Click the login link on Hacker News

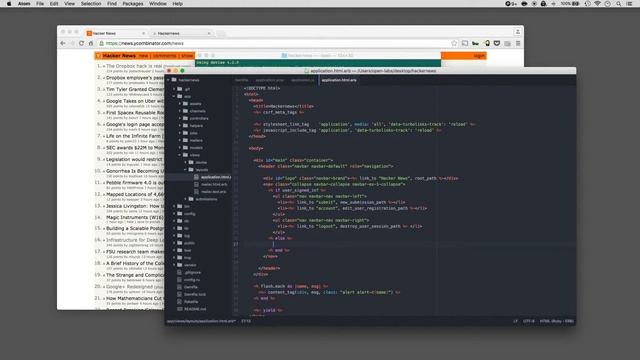click(x=479, y=56)
